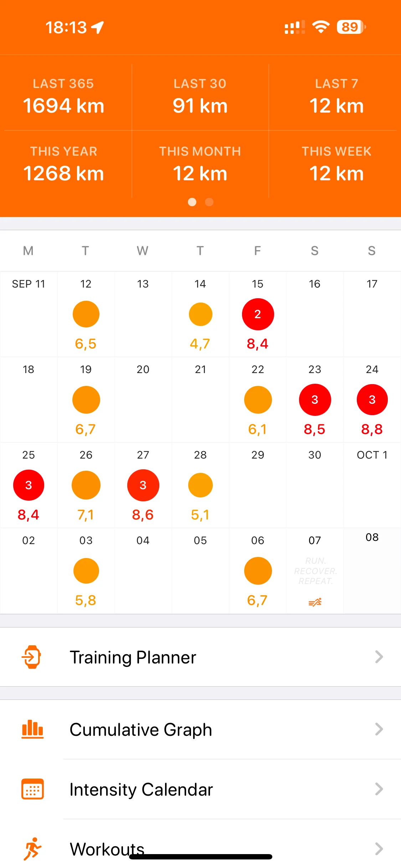Switch to second stats page dot
The height and width of the screenshot is (868, 401).
(x=209, y=202)
